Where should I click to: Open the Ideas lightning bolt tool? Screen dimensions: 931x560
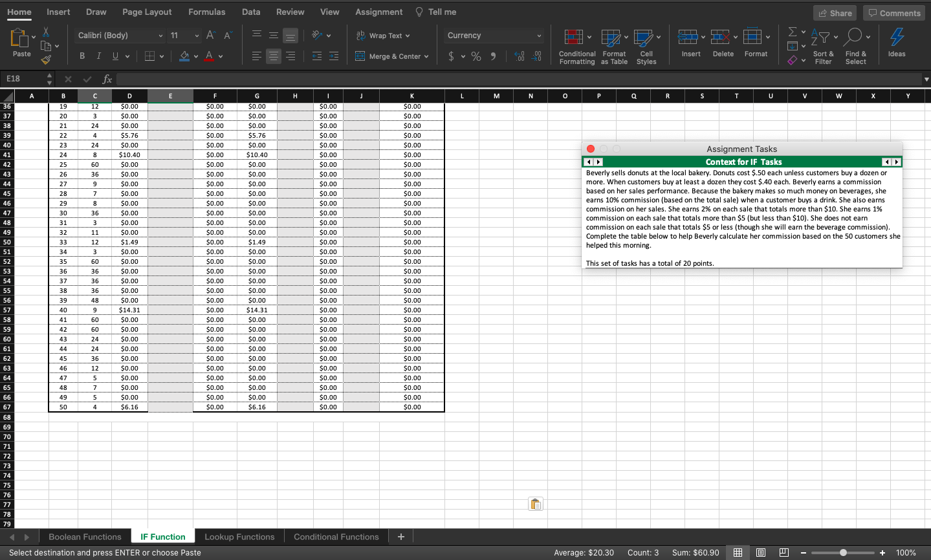(x=896, y=44)
